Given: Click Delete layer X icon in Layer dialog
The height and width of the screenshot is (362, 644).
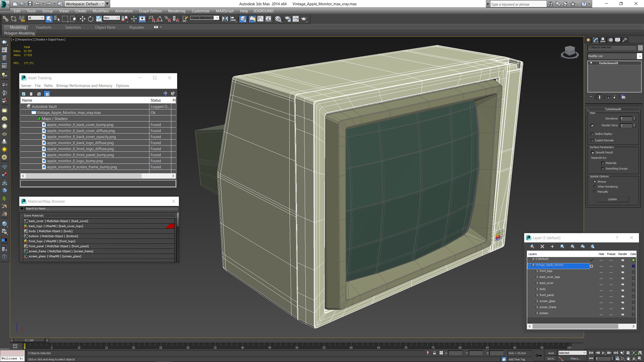Looking at the screenshot, I should [542, 247].
